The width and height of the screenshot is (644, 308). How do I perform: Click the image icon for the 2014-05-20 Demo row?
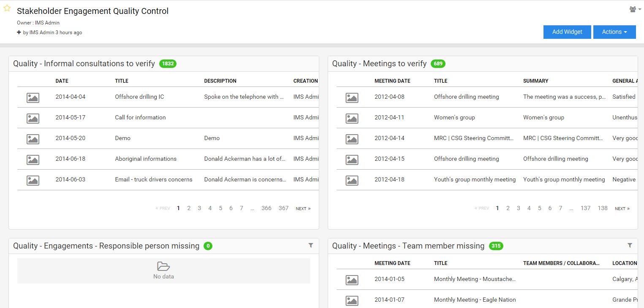click(33, 139)
